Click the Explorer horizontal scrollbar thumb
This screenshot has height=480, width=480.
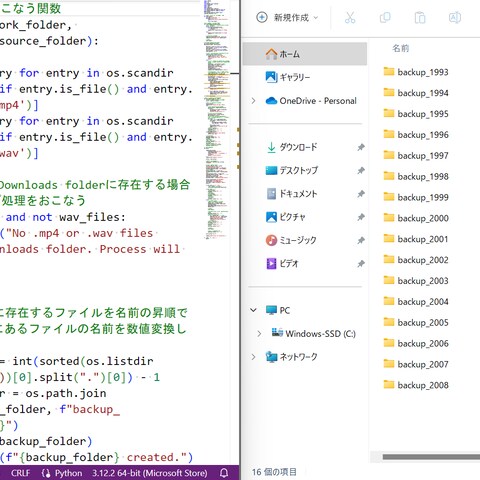click(431, 457)
